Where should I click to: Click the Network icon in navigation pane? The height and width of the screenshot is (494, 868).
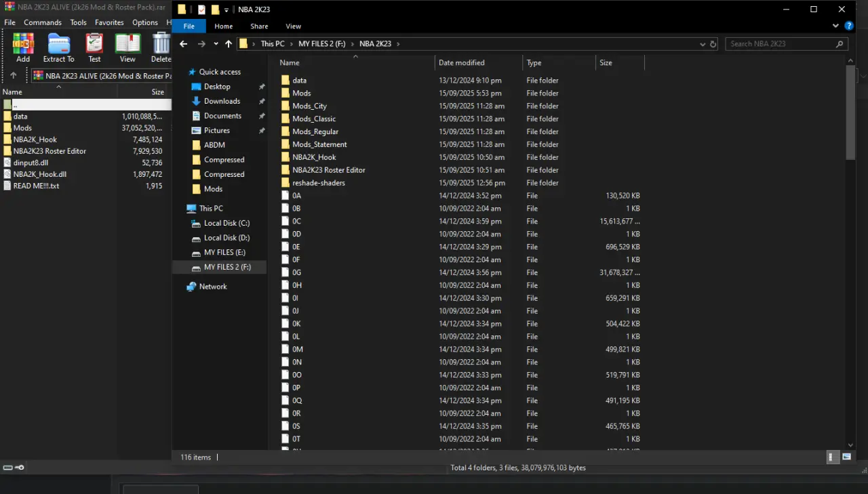pos(191,287)
